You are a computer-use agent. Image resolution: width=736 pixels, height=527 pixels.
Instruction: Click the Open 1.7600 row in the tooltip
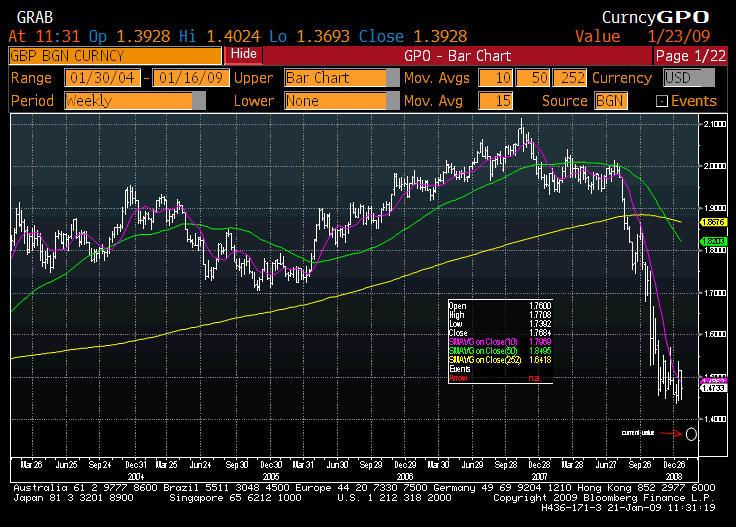[x=500, y=306]
